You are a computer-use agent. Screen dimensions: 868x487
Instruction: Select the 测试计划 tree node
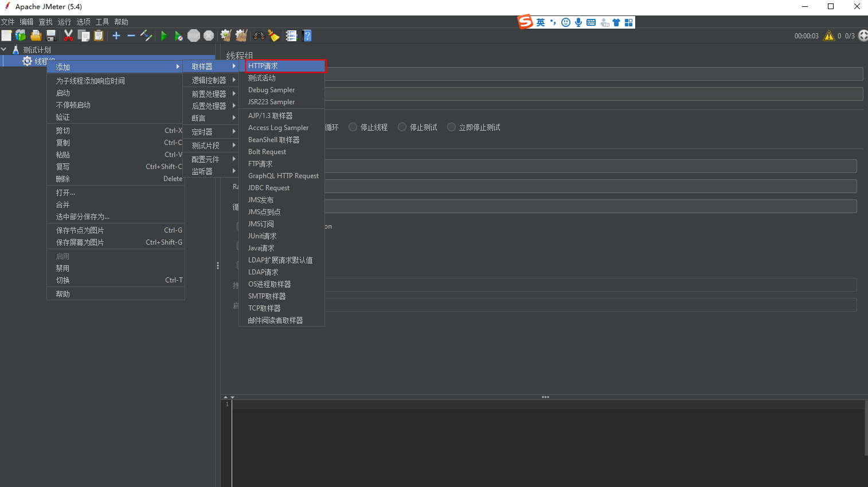click(37, 50)
